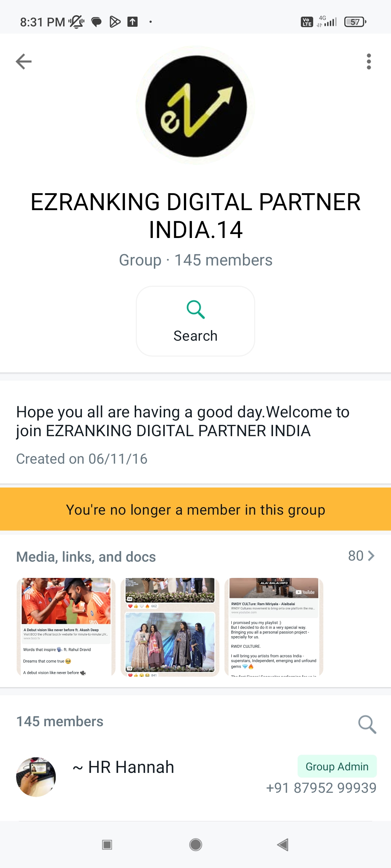The width and height of the screenshot is (391, 868).
Task: Open the EZRANKING group profile picture
Action: (195, 106)
